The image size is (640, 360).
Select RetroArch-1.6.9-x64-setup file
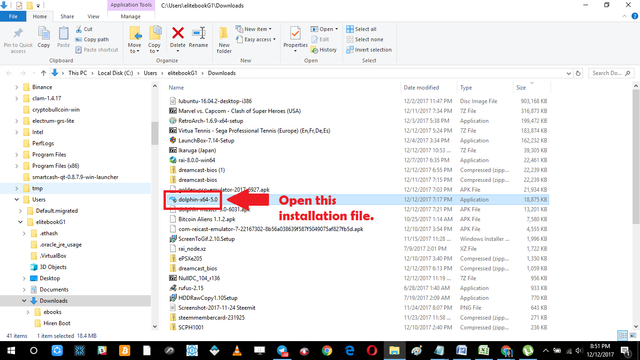point(211,121)
